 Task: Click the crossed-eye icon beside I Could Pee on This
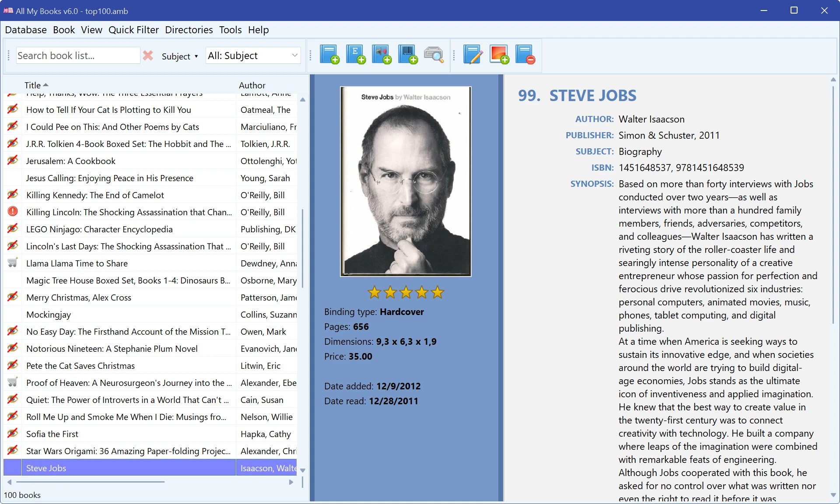pos(13,126)
